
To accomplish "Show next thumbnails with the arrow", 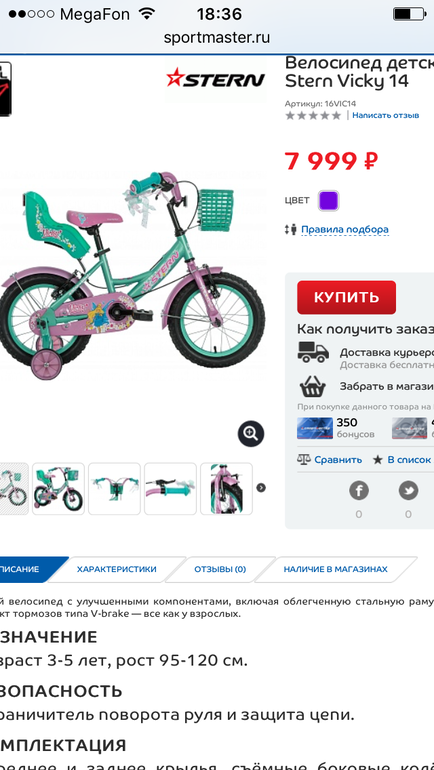I will point(261,488).
